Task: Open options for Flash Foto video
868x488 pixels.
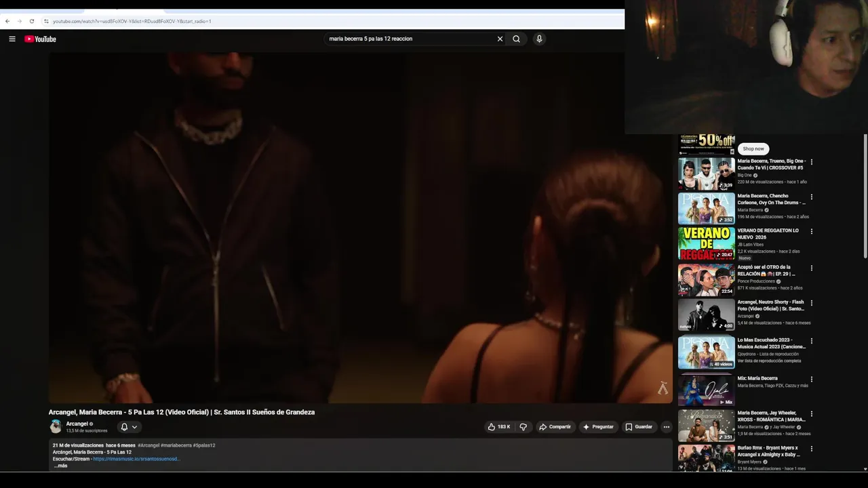Action: tap(811, 303)
